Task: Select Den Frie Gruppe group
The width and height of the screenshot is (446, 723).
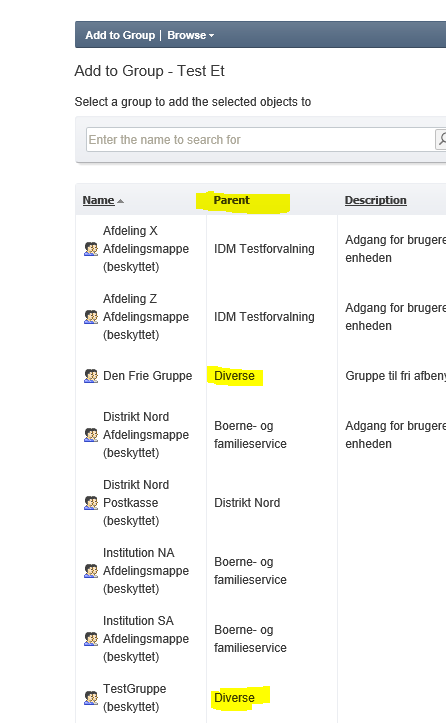Action: (x=148, y=376)
